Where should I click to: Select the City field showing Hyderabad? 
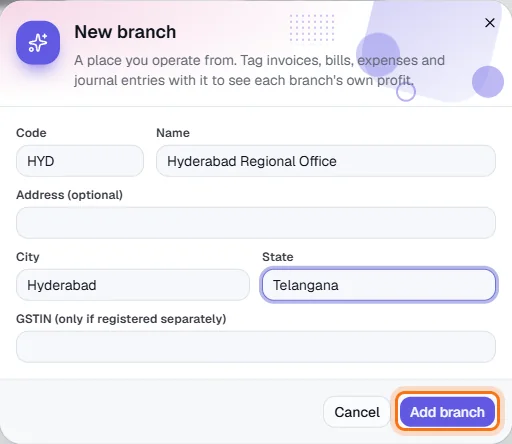click(133, 285)
